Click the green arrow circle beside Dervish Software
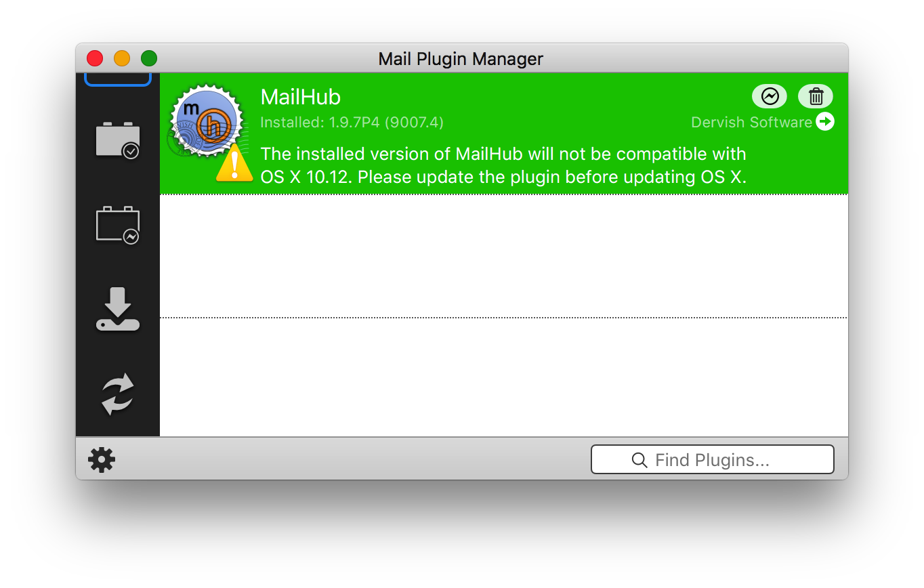 click(825, 122)
